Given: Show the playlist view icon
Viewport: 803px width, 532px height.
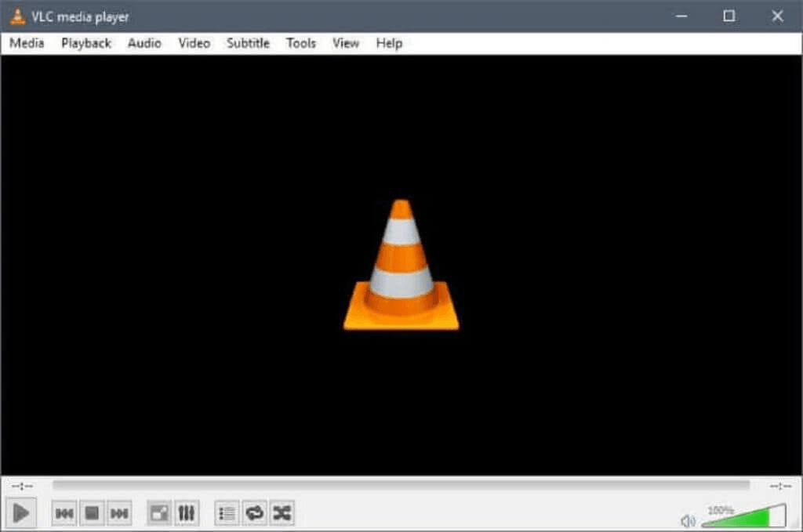Looking at the screenshot, I should (x=227, y=513).
